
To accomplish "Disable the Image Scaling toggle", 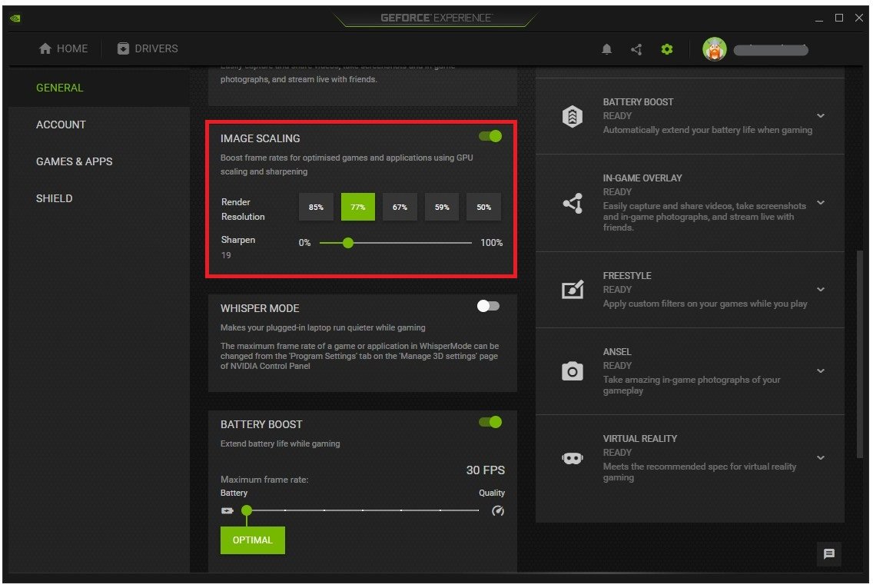I will pos(490,136).
